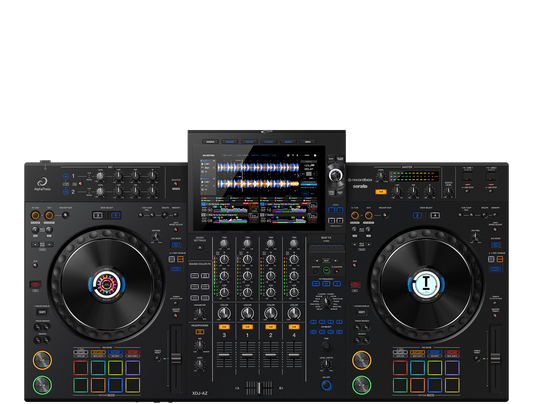Touch the left deck jog wheel center display
533x404 pixels.
pos(107,284)
